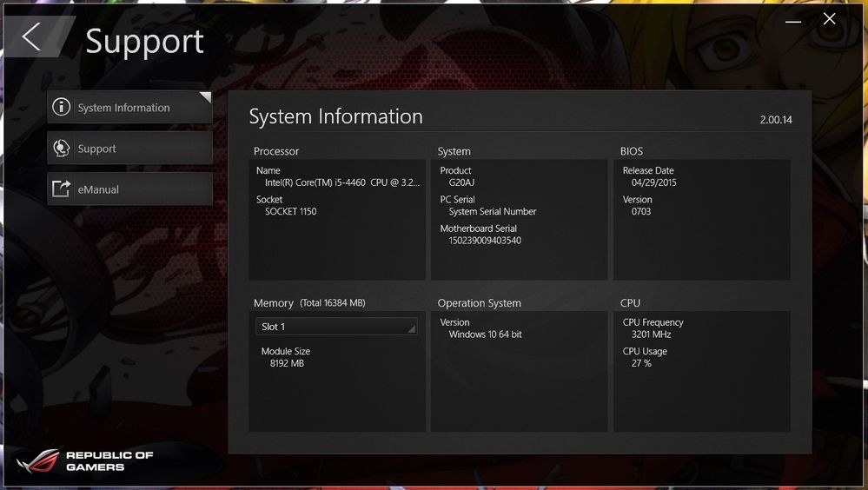Image resolution: width=868 pixels, height=490 pixels.
Task: Click the eManual export icon
Action: point(61,189)
